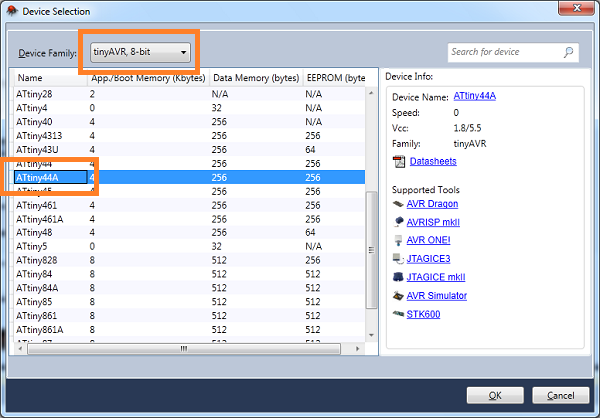Click the Search for device field
Viewport: 600px width, 418px height.
[x=513, y=52]
